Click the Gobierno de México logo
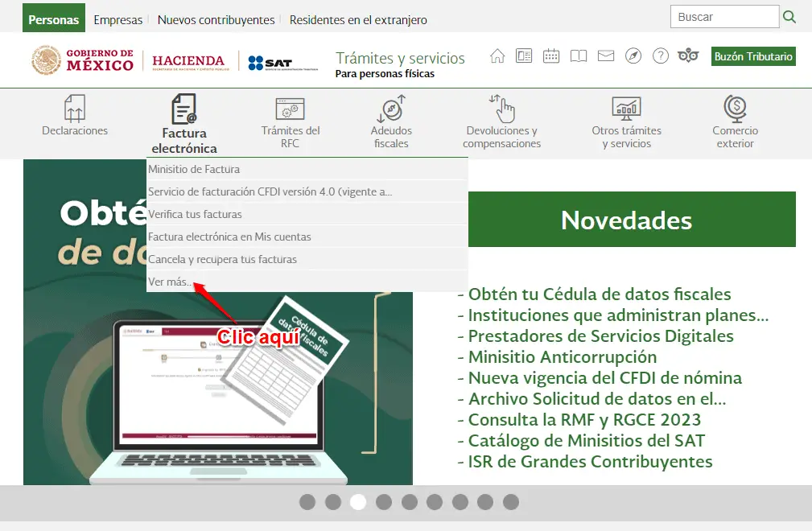The width and height of the screenshot is (812, 531). coord(82,60)
